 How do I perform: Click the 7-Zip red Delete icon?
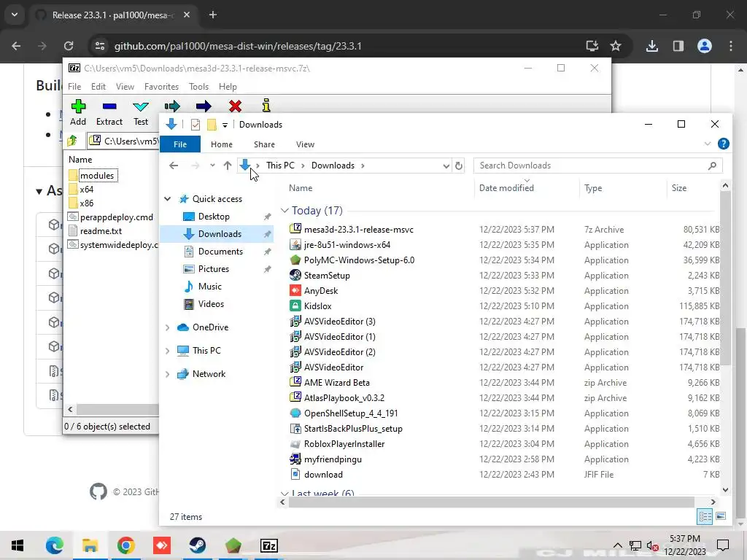[x=235, y=106]
